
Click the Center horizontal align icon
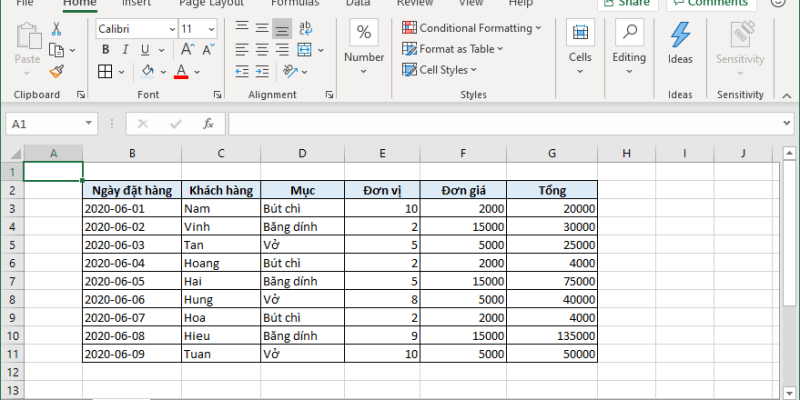click(x=262, y=49)
